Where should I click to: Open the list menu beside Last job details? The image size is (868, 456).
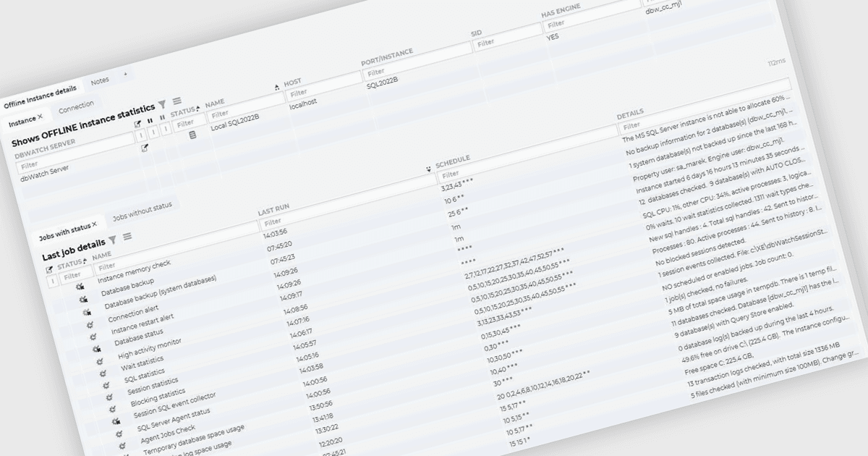click(x=127, y=237)
